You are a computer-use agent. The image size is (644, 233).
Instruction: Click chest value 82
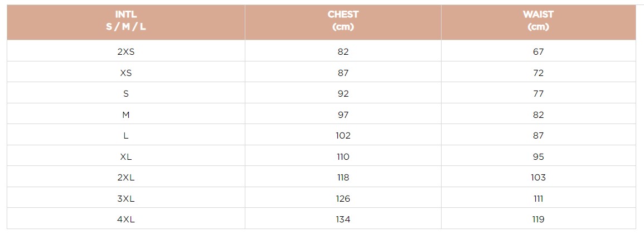(x=343, y=51)
